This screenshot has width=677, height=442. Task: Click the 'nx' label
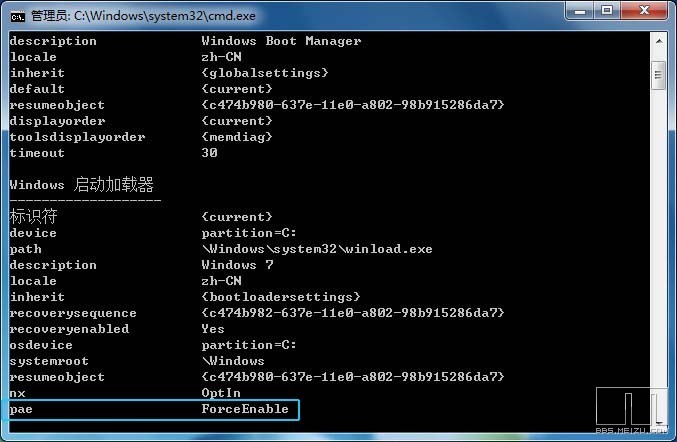pos(17,393)
